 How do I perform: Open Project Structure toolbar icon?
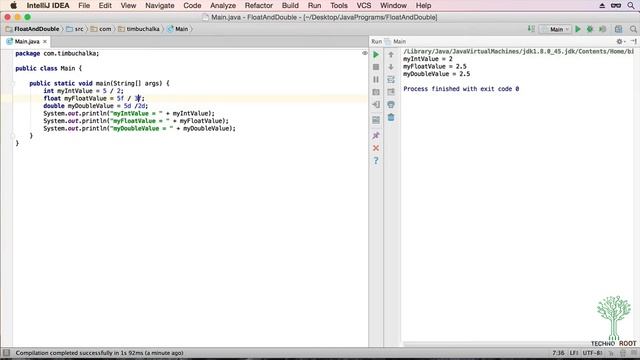[619, 29]
